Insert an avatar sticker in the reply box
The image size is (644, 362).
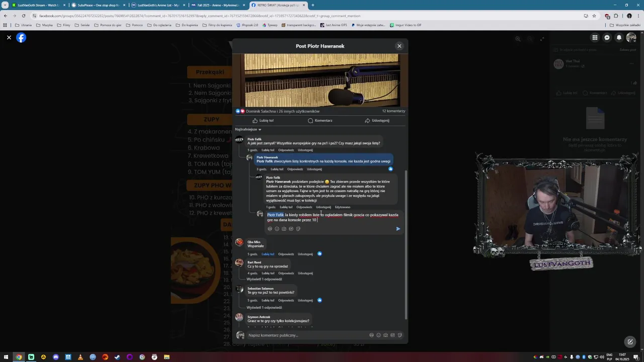click(270, 229)
